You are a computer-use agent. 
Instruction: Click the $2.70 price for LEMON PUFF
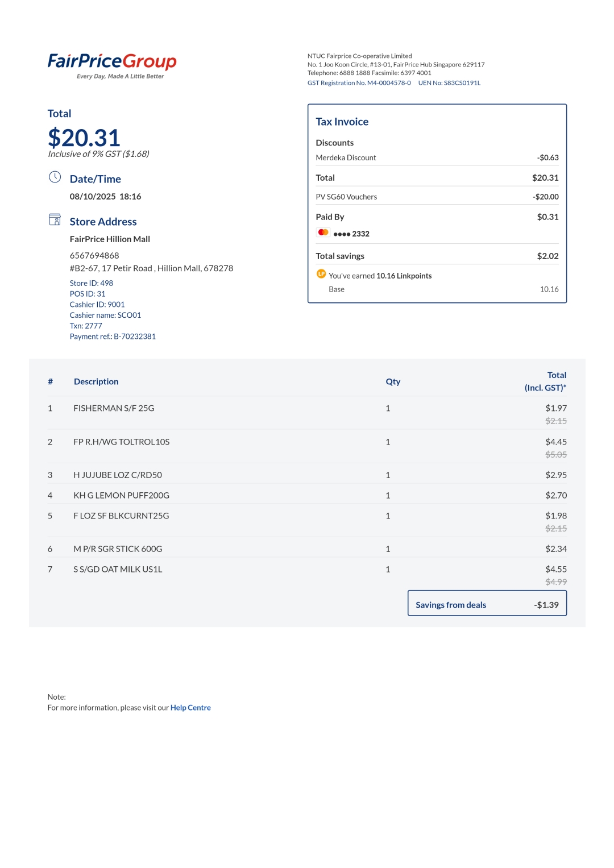pyautogui.click(x=556, y=496)
